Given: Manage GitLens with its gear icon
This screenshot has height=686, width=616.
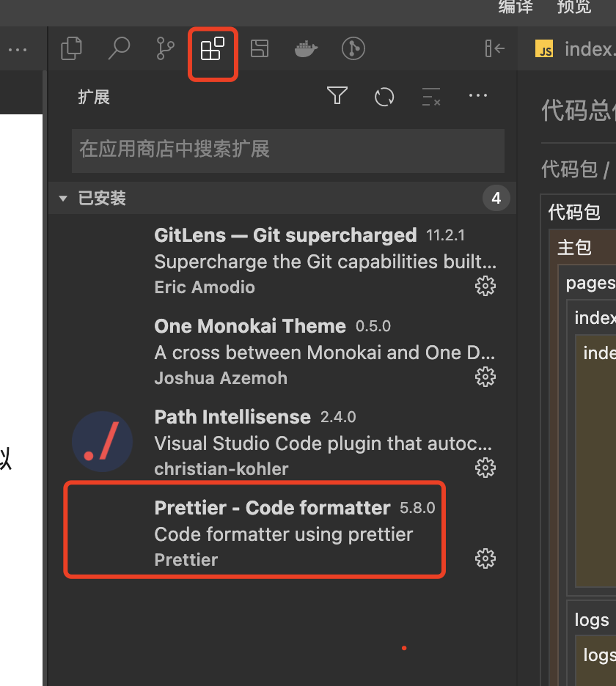Looking at the screenshot, I should [x=485, y=286].
